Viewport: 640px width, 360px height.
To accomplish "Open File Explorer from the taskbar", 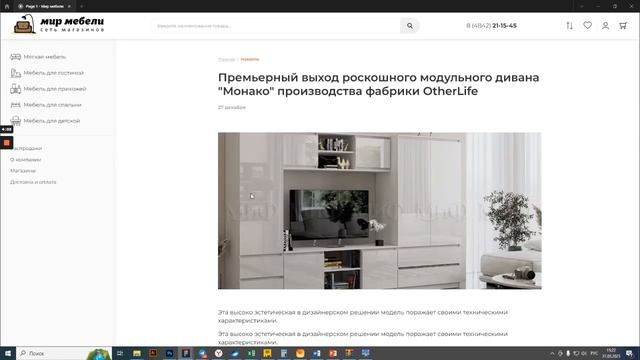I will click(x=137, y=353).
